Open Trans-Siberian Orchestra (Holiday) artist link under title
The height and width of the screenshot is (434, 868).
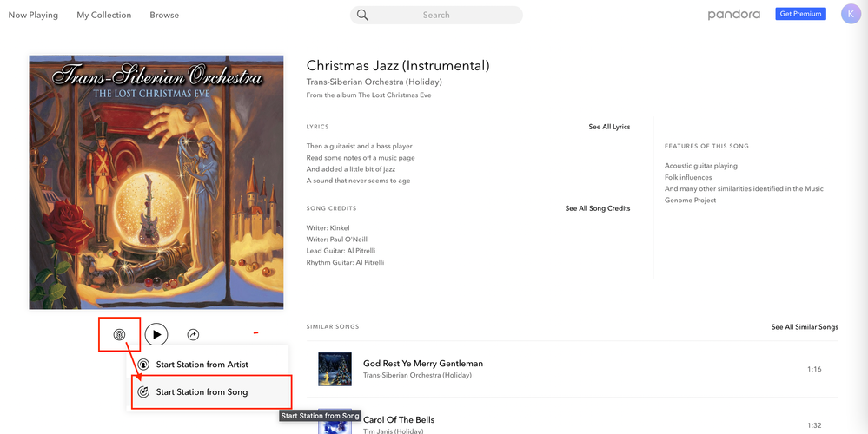(374, 82)
